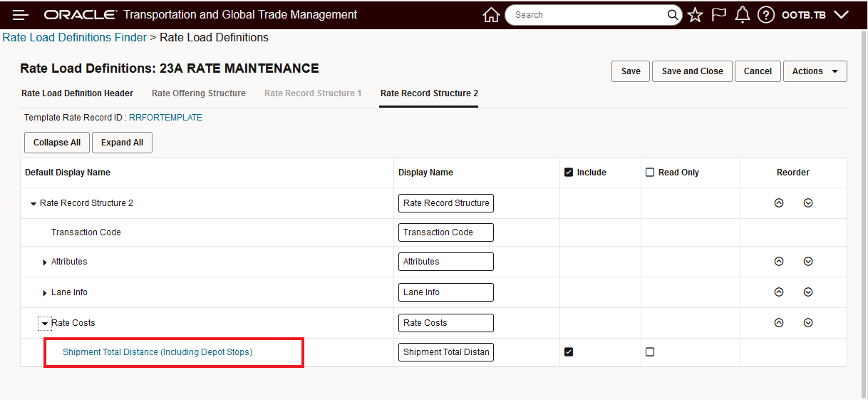
Task: Move Attributes row down
Action: [x=808, y=262]
